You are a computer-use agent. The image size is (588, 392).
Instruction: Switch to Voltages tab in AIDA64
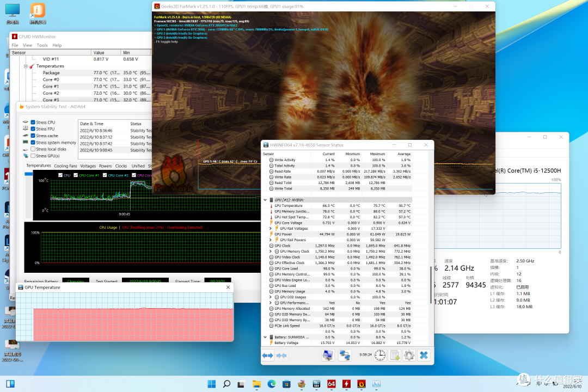88,166
